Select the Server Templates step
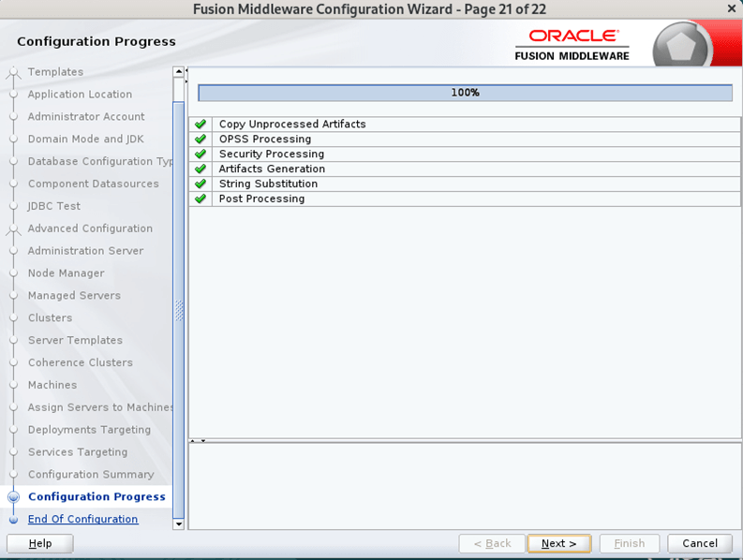Screen dimensions: 743x560 [75, 340]
